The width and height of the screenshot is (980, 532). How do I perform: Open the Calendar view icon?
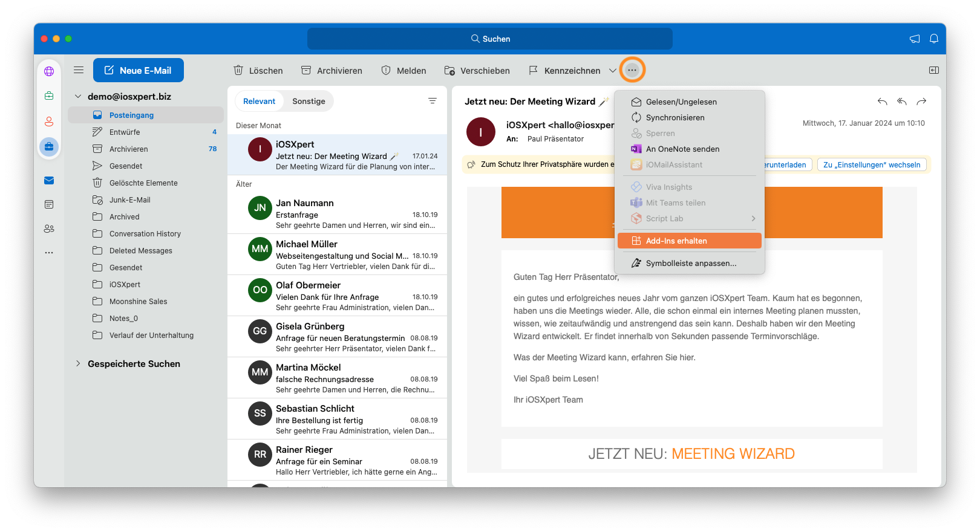click(x=49, y=204)
